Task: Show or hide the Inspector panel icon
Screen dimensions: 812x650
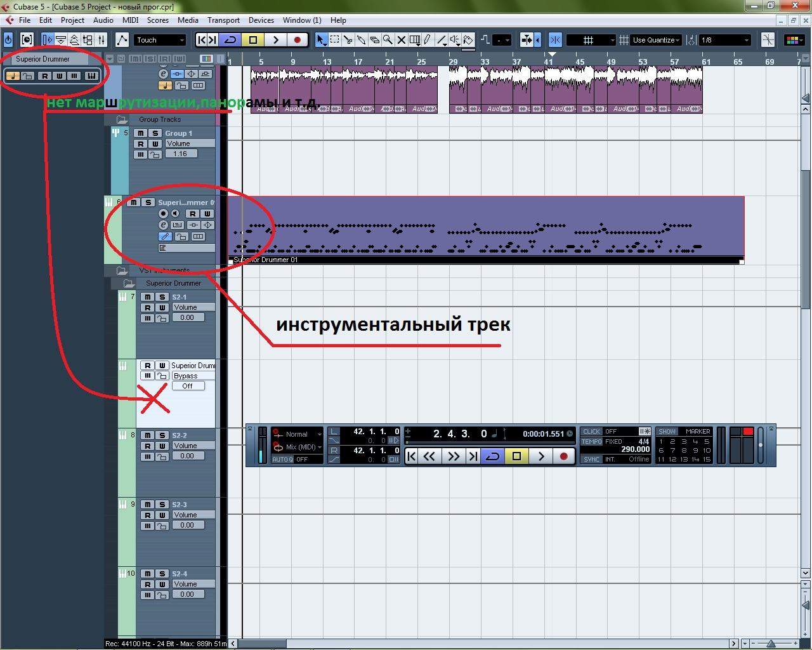Action: pyautogui.click(x=48, y=40)
